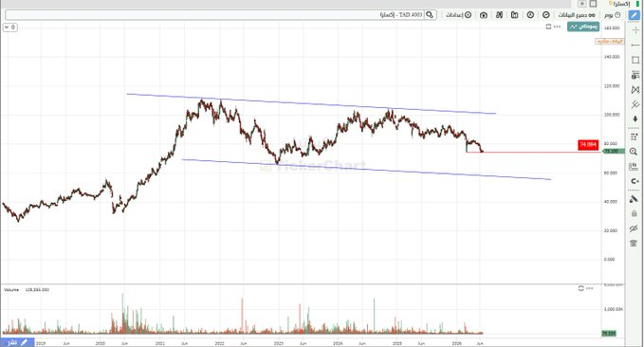Screen dimensions: 644x347
Task: Close the chart tab with X
Action: [x=582, y=4]
